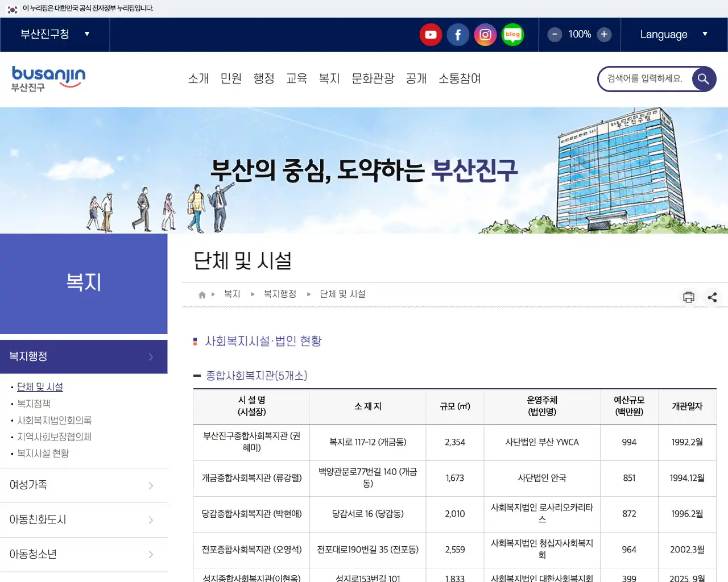Open the Facebook page icon

pos(458,35)
